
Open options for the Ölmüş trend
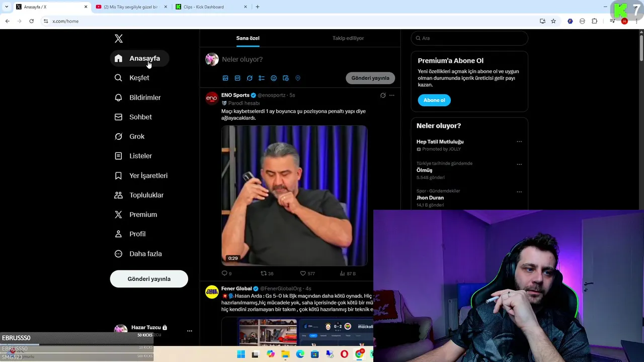click(x=519, y=164)
